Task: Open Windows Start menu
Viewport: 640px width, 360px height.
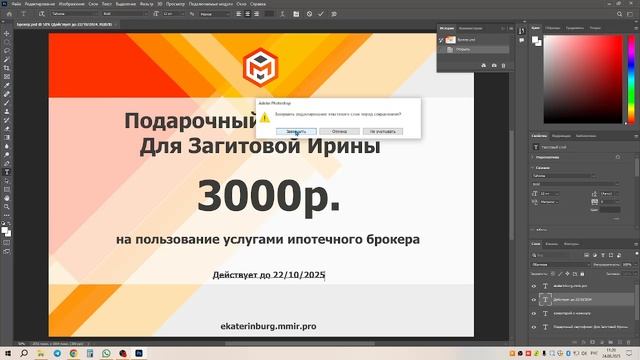Action: [8, 353]
